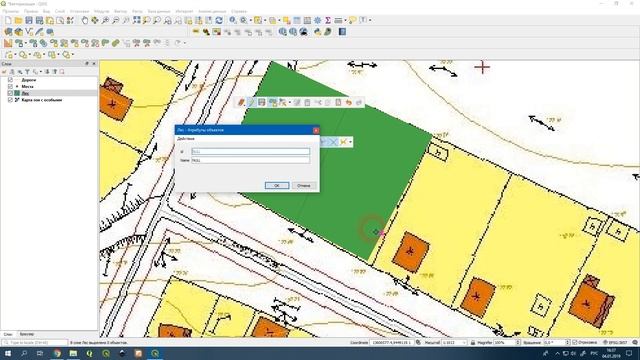The image size is (640, 360).
Task: Open the Text Annotation dropdown arrow
Action: click(370, 20)
